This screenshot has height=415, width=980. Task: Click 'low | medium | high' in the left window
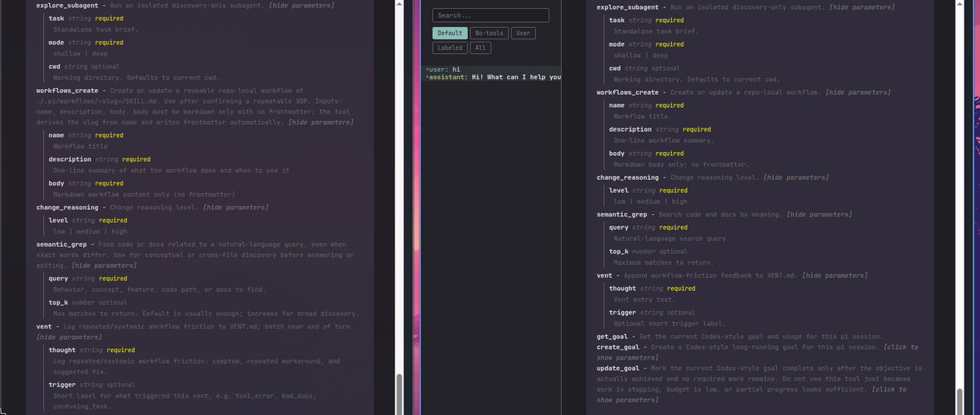tap(90, 231)
